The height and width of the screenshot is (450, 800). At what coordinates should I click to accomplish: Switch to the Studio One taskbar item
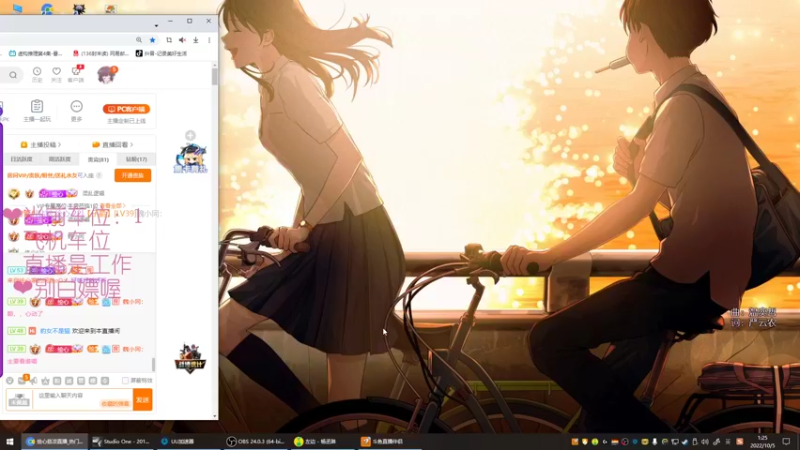point(121,441)
